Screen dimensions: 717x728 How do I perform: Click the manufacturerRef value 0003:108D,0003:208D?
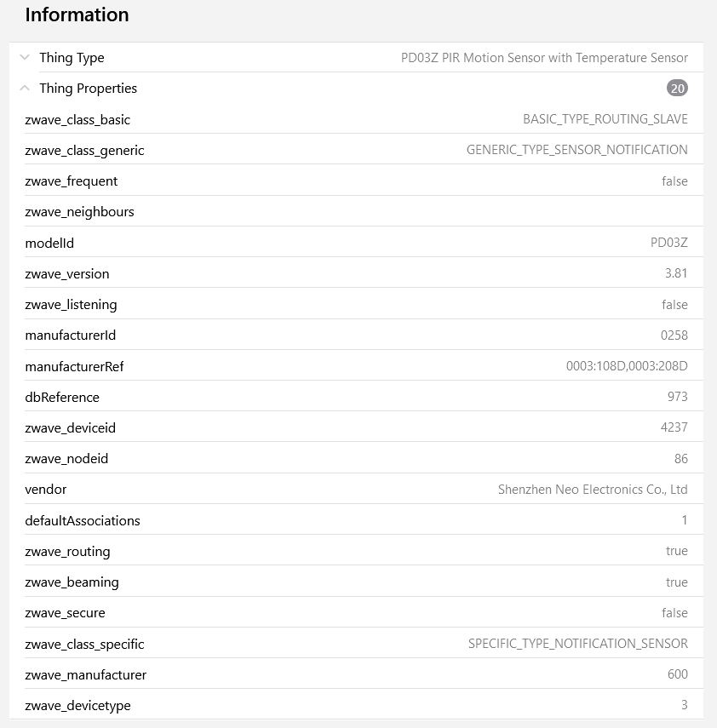[x=626, y=366]
